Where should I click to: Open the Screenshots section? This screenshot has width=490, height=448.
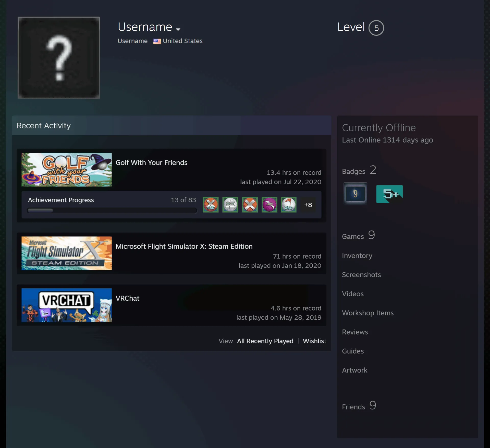click(x=361, y=275)
